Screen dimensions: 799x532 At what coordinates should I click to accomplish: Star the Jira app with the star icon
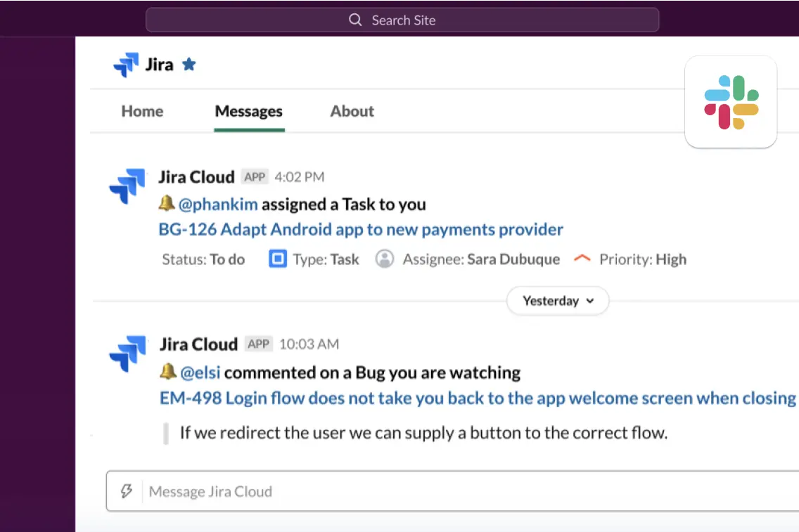189,65
